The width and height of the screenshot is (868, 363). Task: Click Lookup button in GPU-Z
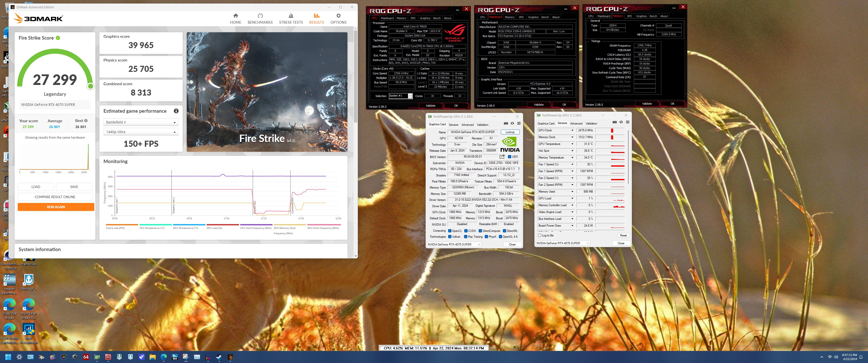coord(510,132)
